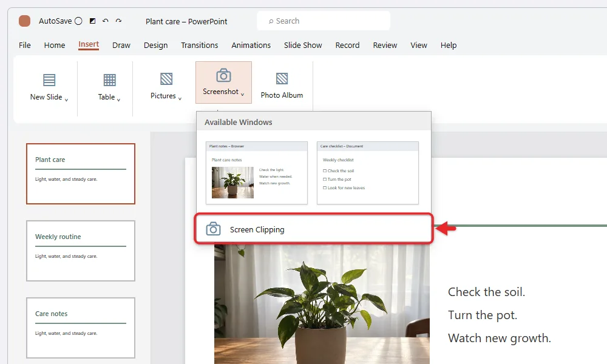Insert Care checklist Document window screenshot
Screen dimensions: 607x364
tap(368, 172)
